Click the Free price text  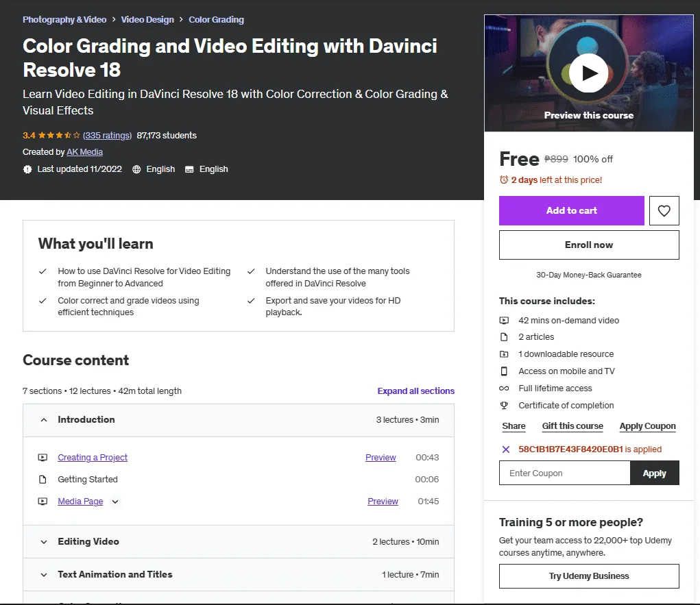tap(519, 159)
